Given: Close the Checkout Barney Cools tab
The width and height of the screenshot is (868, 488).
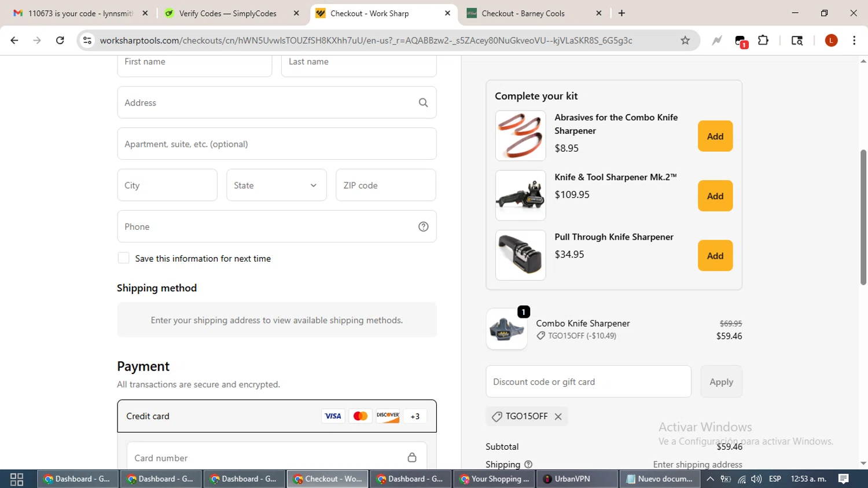Looking at the screenshot, I should click(x=599, y=13).
